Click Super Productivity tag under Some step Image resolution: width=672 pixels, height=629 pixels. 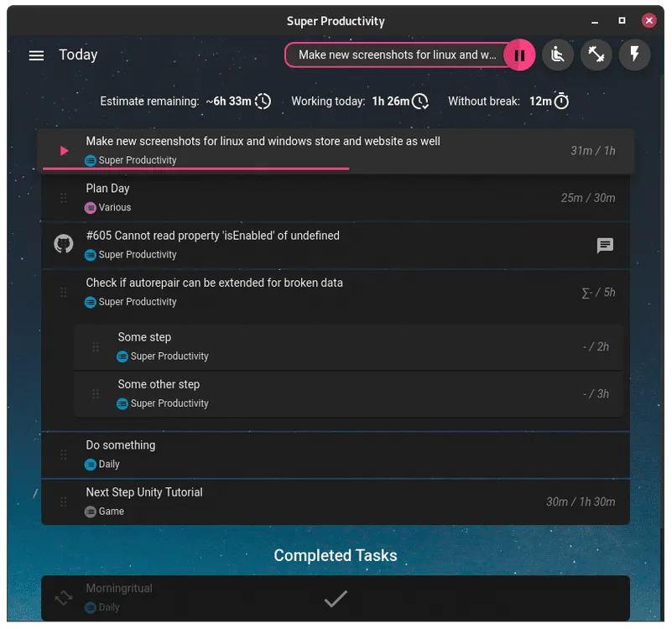click(x=163, y=356)
